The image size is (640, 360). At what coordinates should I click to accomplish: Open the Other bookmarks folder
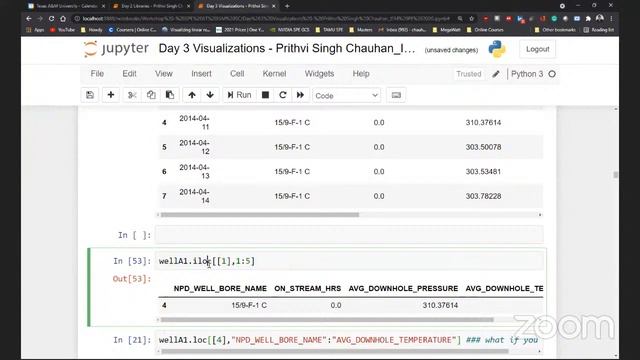point(555,30)
